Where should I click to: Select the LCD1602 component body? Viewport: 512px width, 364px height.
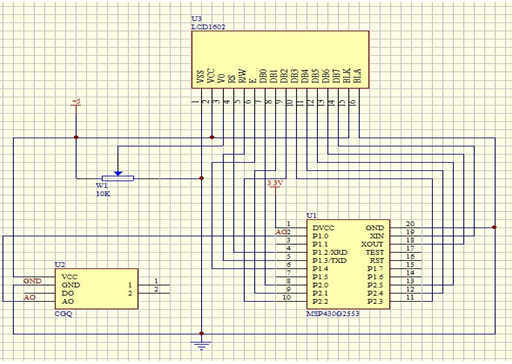280,59
